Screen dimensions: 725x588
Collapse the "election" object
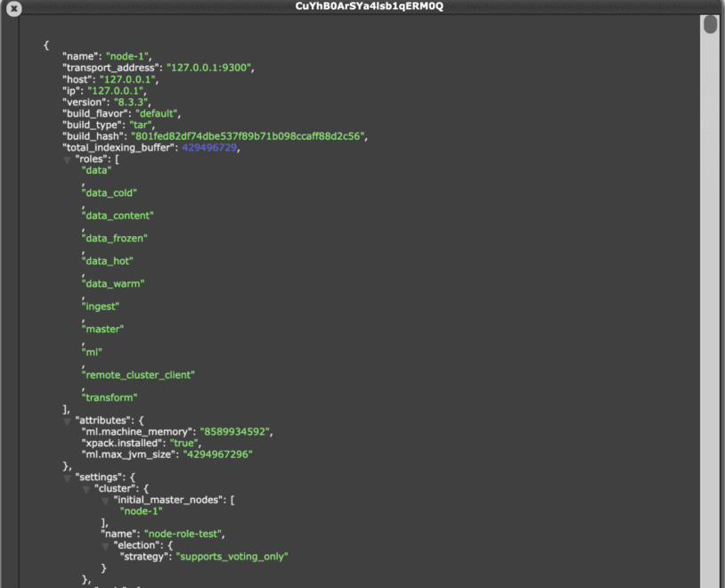pos(105,546)
